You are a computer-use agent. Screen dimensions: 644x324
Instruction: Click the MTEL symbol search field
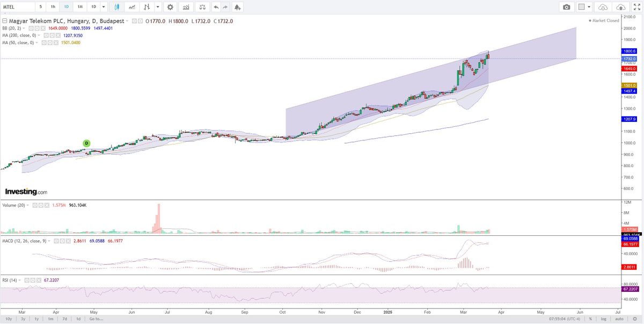point(17,7)
